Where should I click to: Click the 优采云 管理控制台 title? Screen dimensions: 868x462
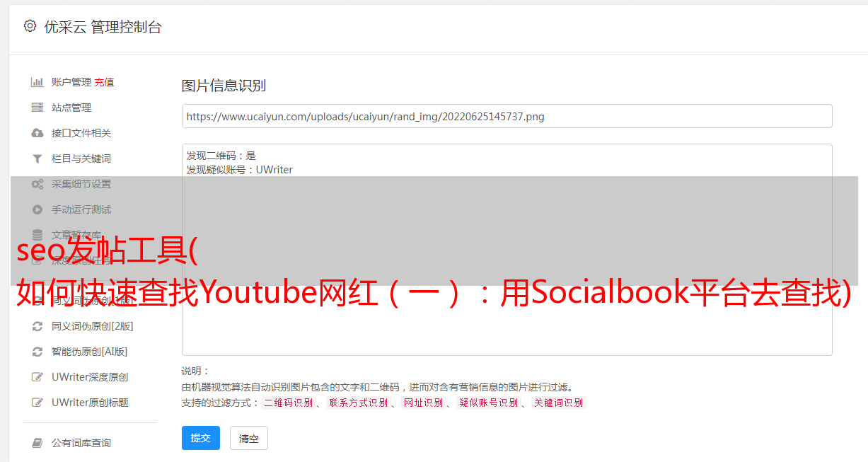coord(103,27)
